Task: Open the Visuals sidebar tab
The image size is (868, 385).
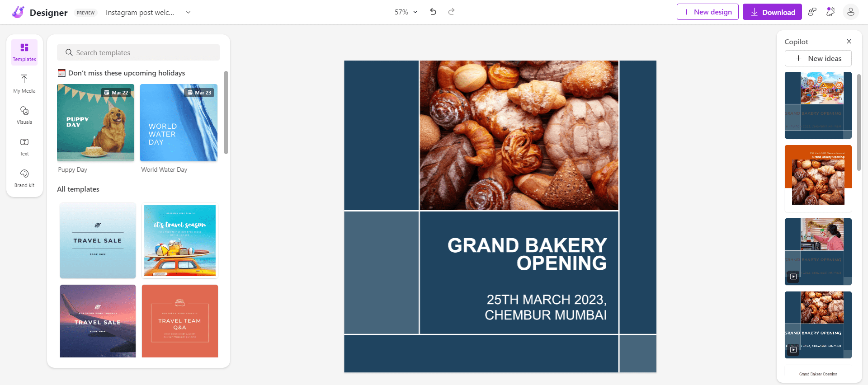Action: click(24, 115)
